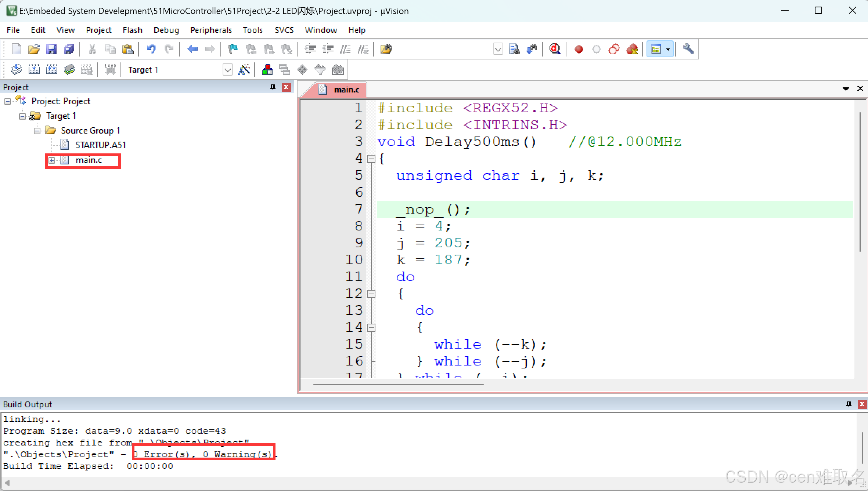Click the Insert breakpoint red dot icon
The image size is (868, 491).
click(x=579, y=49)
